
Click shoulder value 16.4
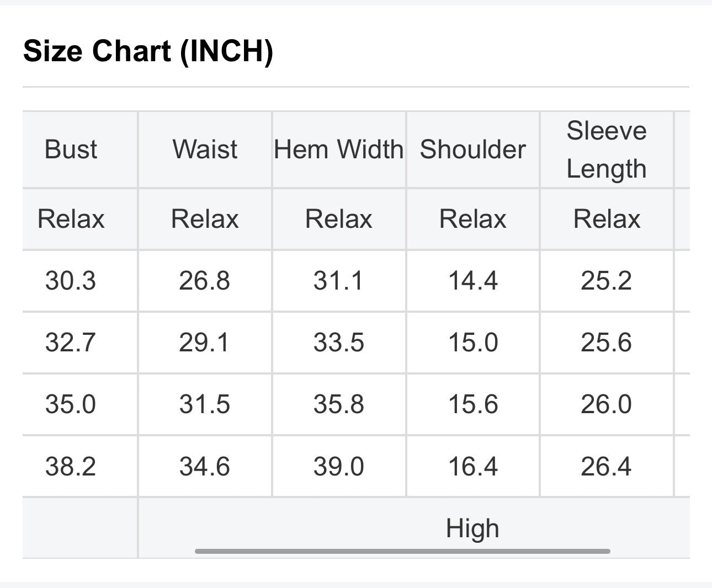(473, 467)
